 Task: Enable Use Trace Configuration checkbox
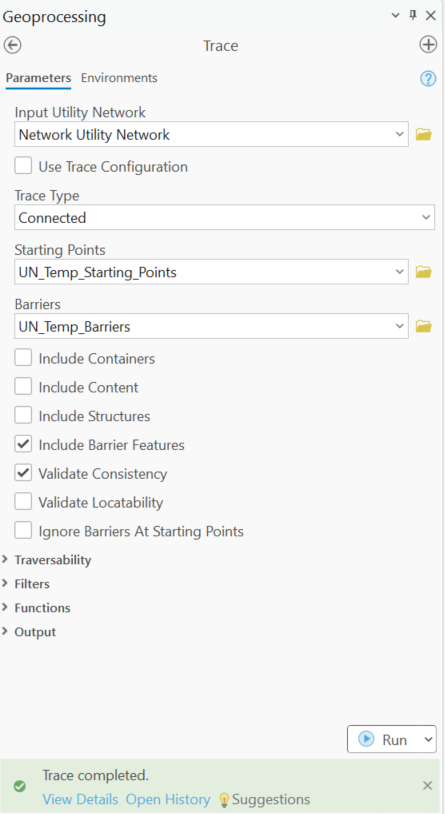[23, 166]
